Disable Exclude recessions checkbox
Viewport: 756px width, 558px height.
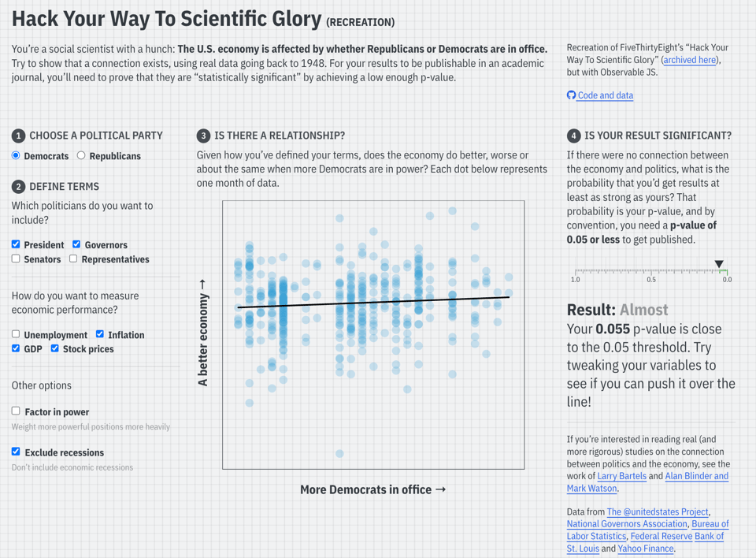tap(16, 452)
